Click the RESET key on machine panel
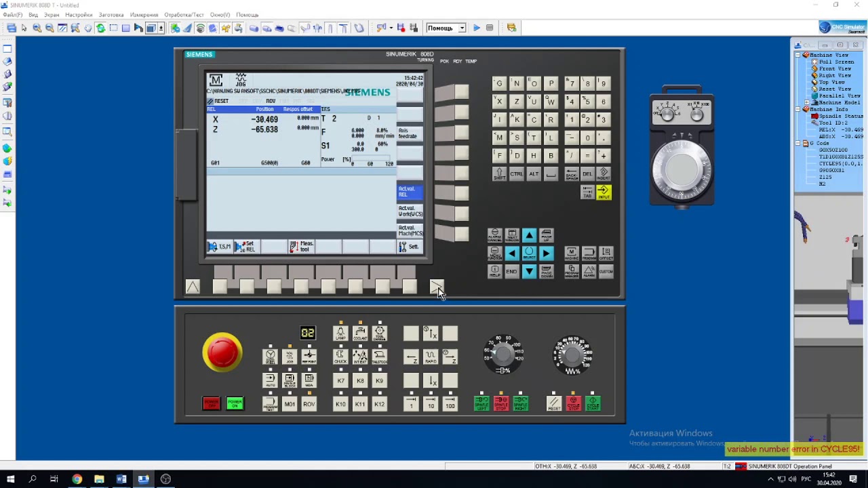The width and height of the screenshot is (868, 488). point(554,404)
